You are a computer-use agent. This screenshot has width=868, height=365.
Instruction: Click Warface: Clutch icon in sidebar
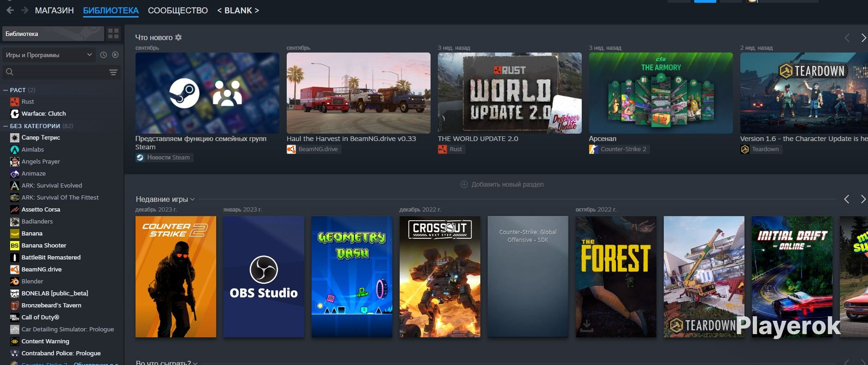[x=15, y=114]
